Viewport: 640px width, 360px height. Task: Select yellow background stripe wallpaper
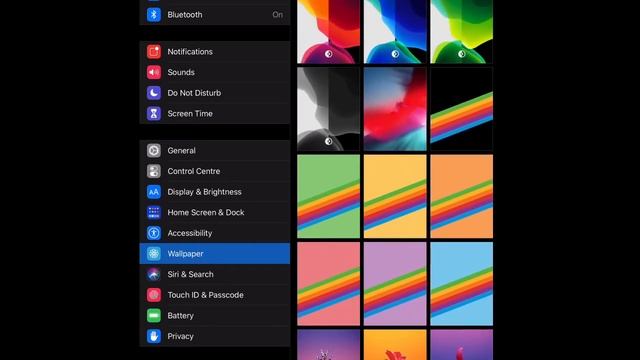395,196
